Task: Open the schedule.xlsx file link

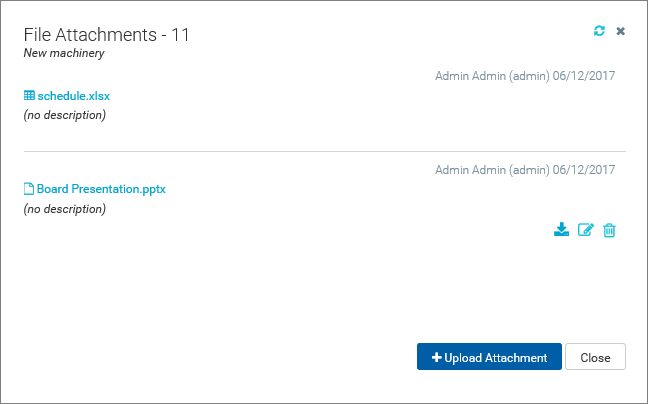Action: [x=73, y=96]
